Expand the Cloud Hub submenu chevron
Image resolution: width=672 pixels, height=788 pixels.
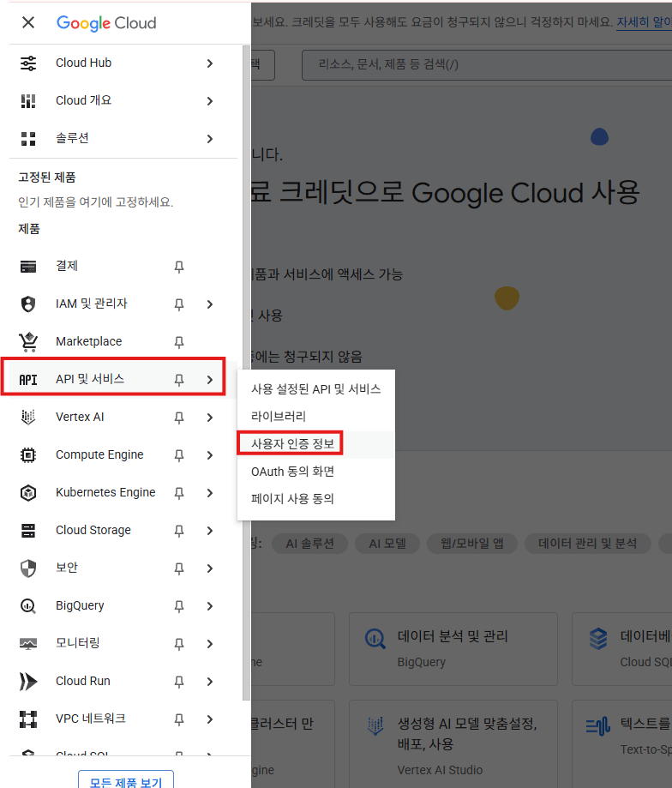[210, 63]
